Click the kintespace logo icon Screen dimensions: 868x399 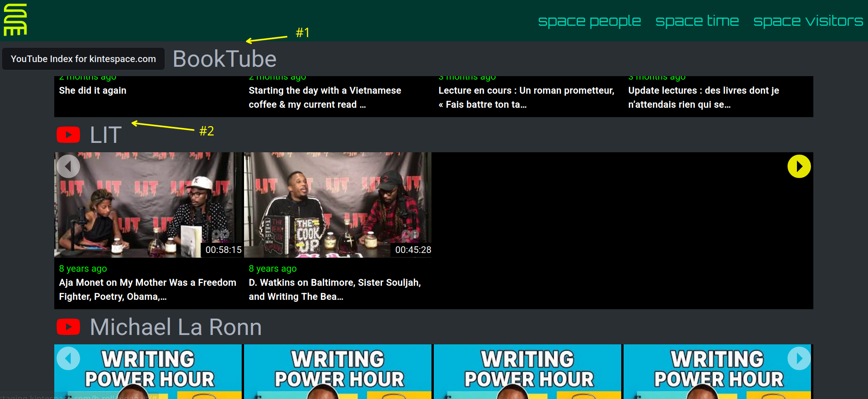point(15,20)
